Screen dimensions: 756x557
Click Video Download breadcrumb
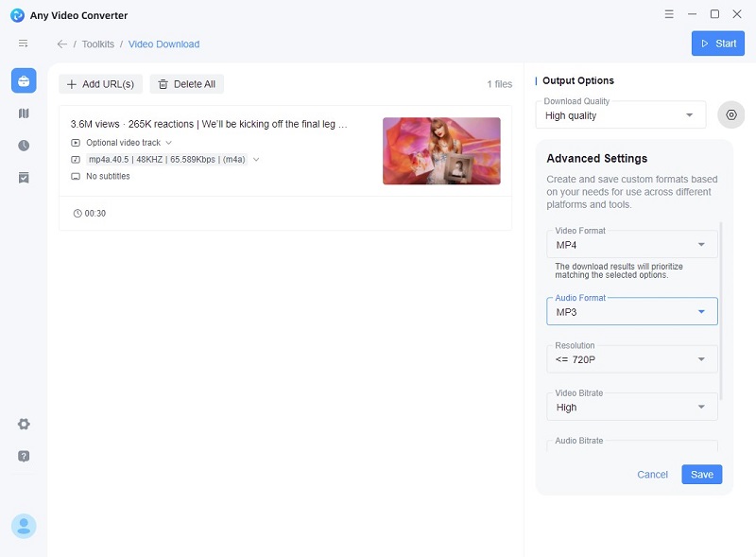pyautogui.click(x=163, y=44)
